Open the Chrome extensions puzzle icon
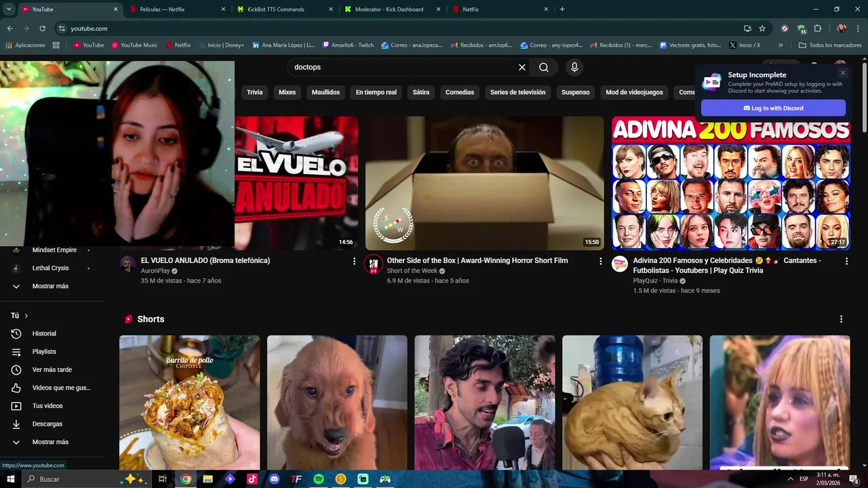868x488 pixels. click(x=817, y=28)
